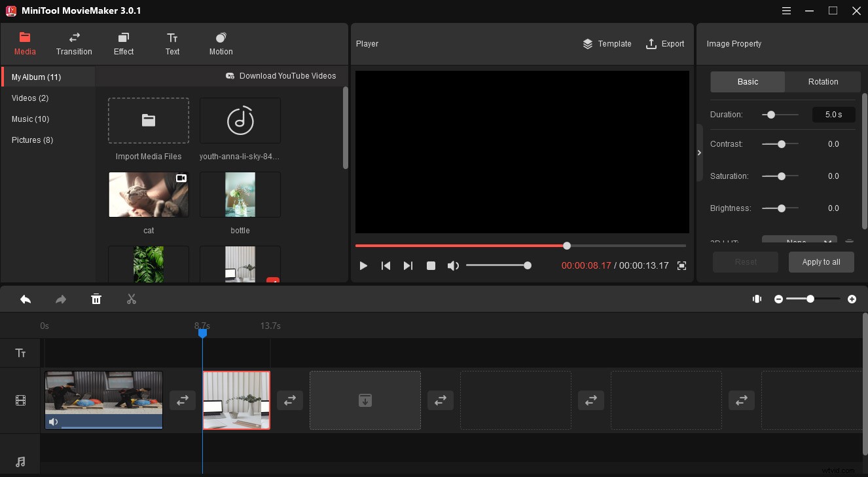Image resolution: width=868 pixels, height=477 pixels.
Task: Click the Contrast slider handle
Action: 780,144
